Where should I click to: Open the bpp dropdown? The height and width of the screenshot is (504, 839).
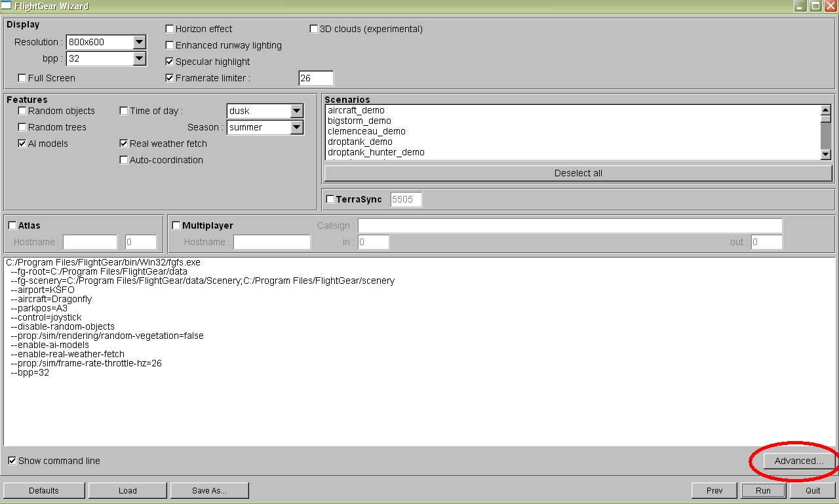(x=139, y=58)
